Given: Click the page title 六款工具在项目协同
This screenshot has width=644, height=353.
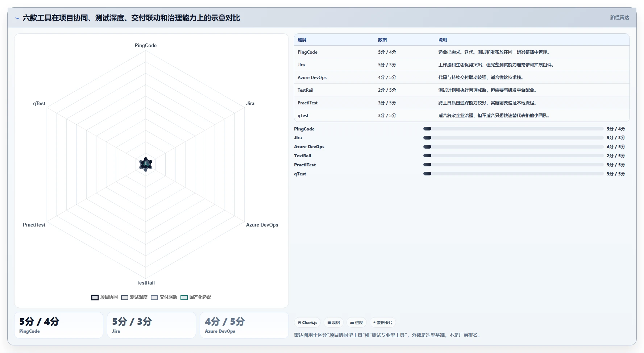Looking at the screenshot, I should [x=131, y=18].
